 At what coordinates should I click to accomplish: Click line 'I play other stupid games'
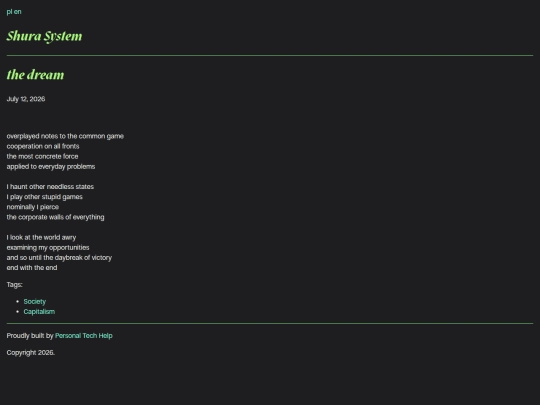pyautogui.click(x=44, y=197)
